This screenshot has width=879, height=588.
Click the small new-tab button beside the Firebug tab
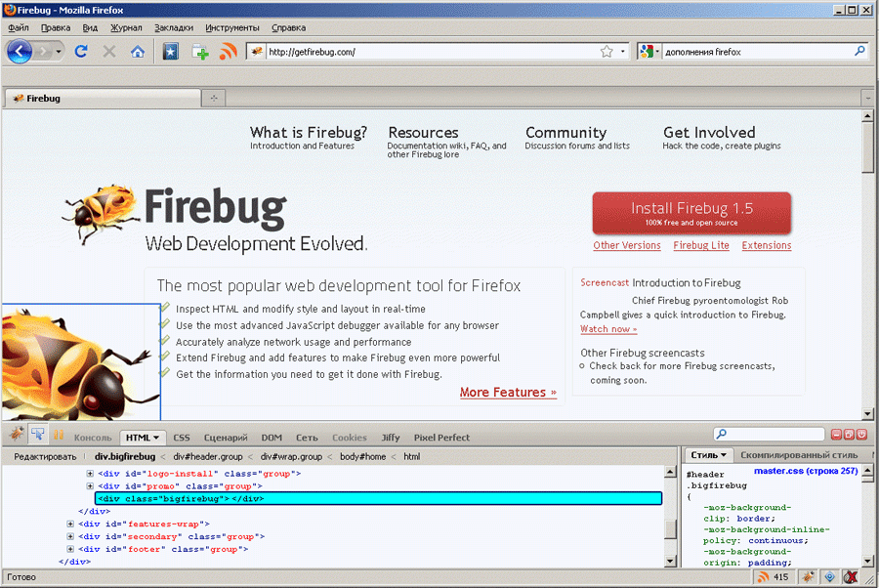coord(214,98)
